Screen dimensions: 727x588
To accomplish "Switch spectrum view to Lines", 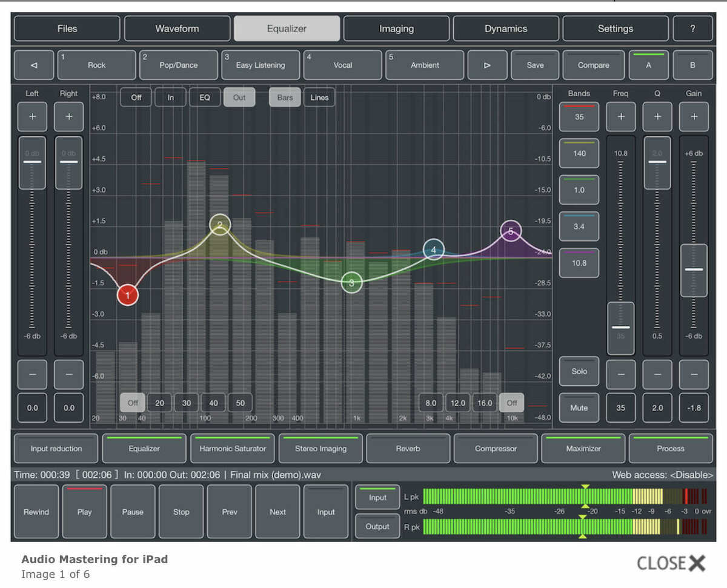I will (319, 97).
